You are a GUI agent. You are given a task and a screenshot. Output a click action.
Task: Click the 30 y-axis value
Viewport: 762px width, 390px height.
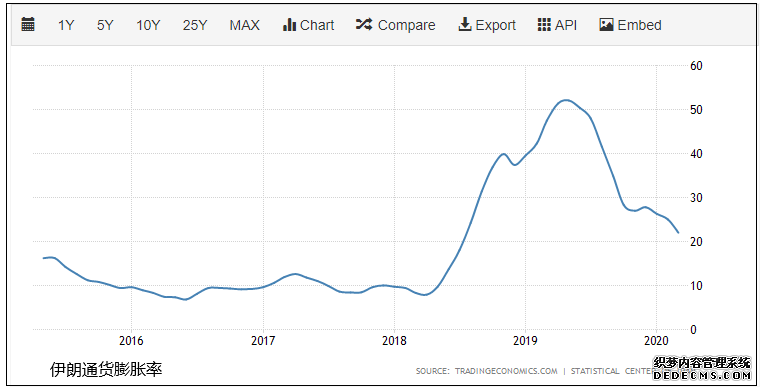click(x=696, y=198)
